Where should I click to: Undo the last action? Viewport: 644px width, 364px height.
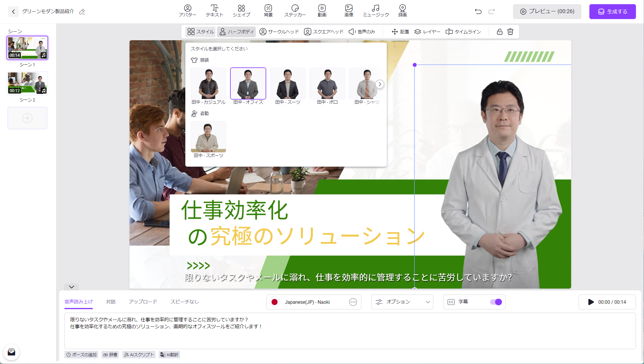pyautogui.click(x=478, y=11)
